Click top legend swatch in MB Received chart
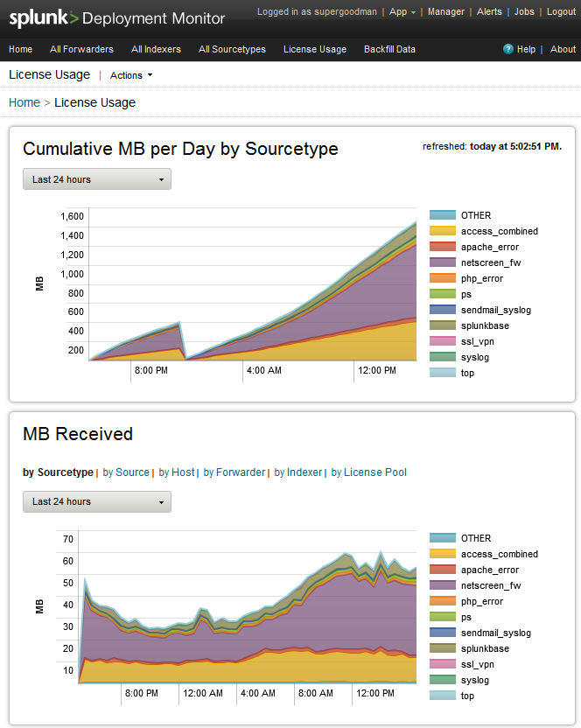The width and height of the screenshot is (581, 728). pos(443,696)
